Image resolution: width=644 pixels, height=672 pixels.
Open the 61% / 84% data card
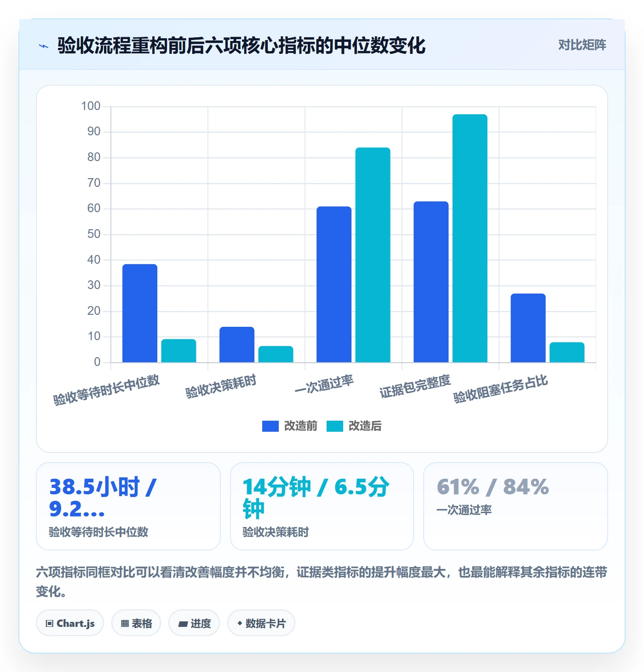click(516, 506)
